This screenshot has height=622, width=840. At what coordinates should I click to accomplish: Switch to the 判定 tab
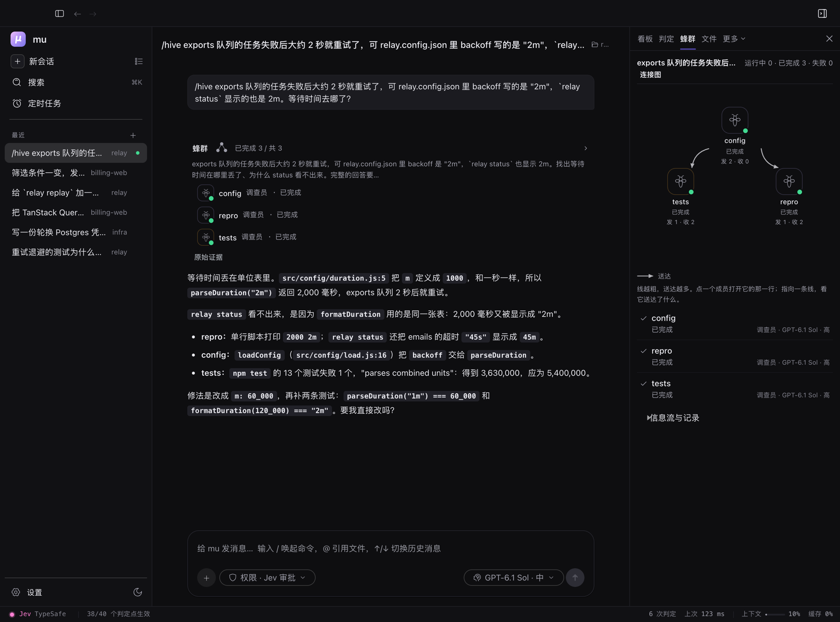666,39
